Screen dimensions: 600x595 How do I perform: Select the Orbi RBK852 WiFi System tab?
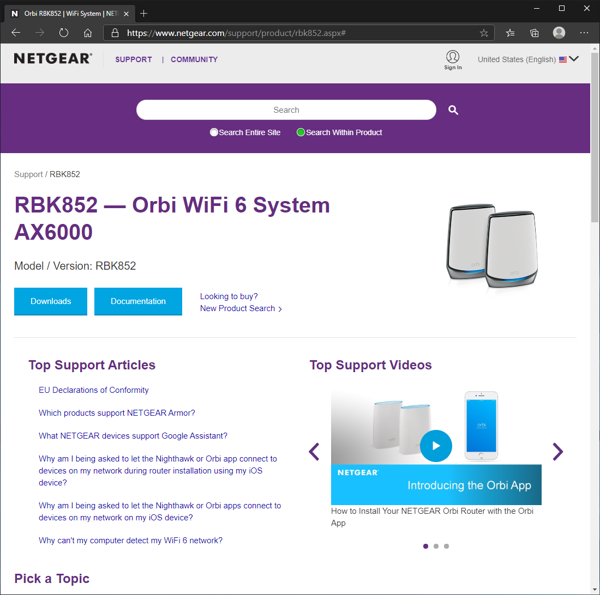70,14
